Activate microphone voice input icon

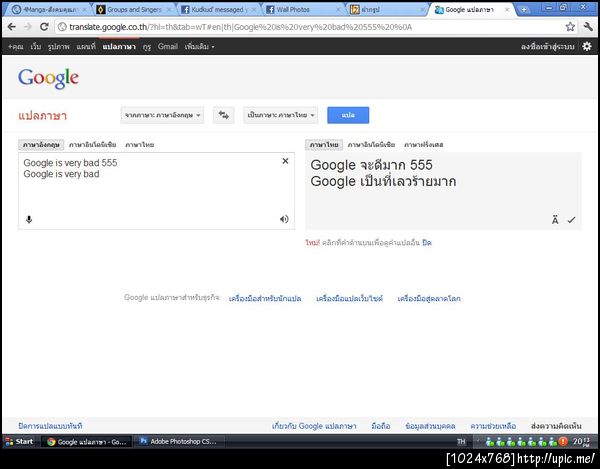click(x=29, y=219)
